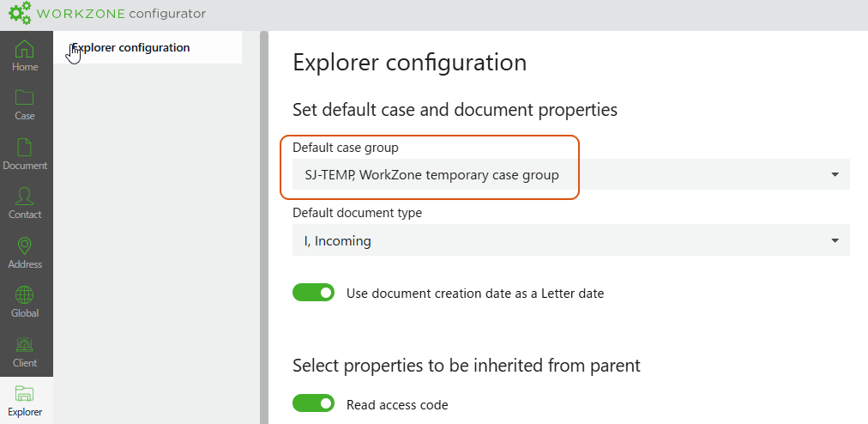Viewport: 868px width, 424px height.
Task: Select the Contact sidebar icon
Action: coord(25,197)
